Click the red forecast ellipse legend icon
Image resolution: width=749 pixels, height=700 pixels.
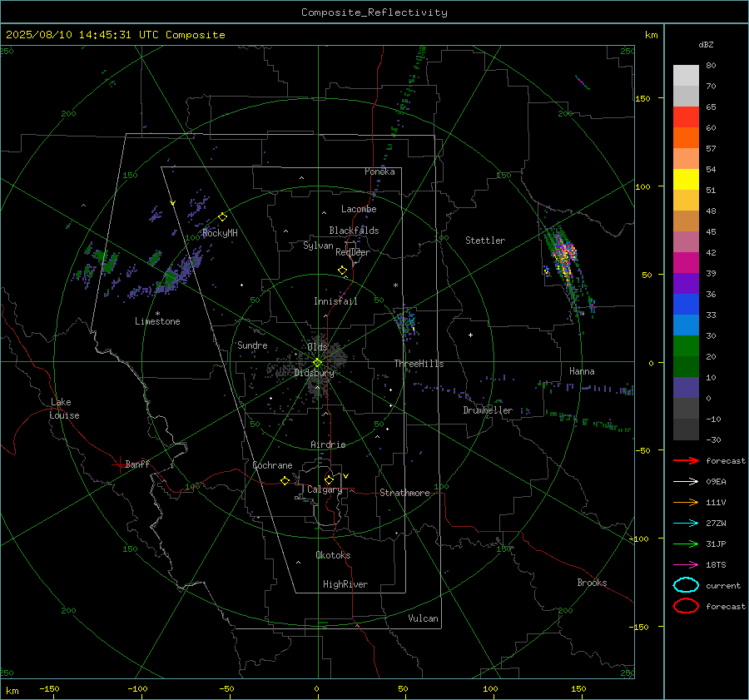tap(686, 606)
